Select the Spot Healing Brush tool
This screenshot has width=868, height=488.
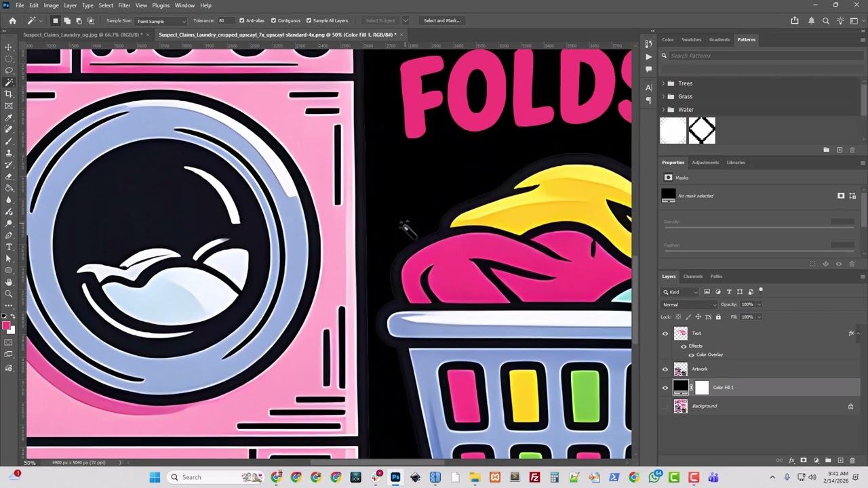click(9, 129)
